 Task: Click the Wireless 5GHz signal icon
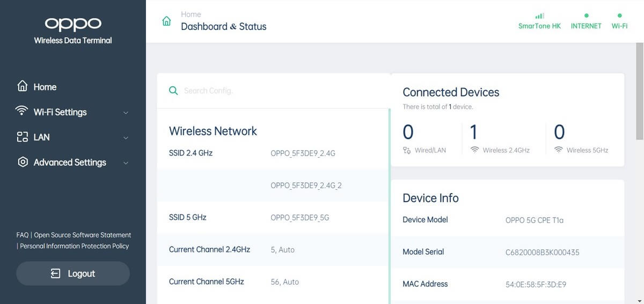(559, 150)
